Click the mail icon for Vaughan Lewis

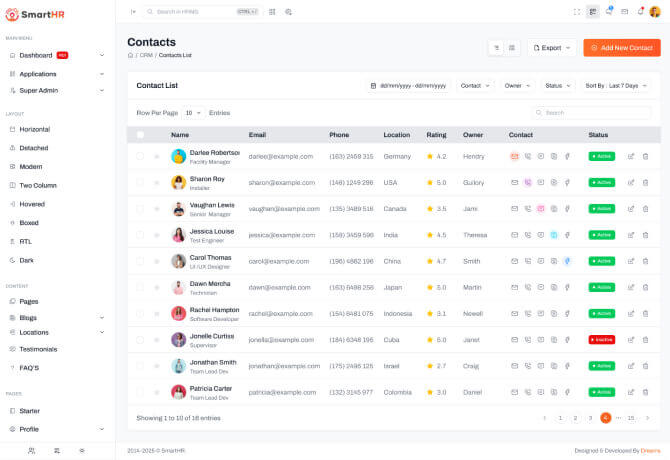tap(515, 208)
